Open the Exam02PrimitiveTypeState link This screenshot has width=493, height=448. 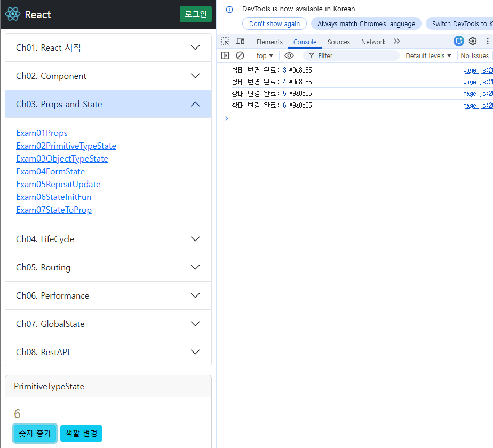[66, 146]
